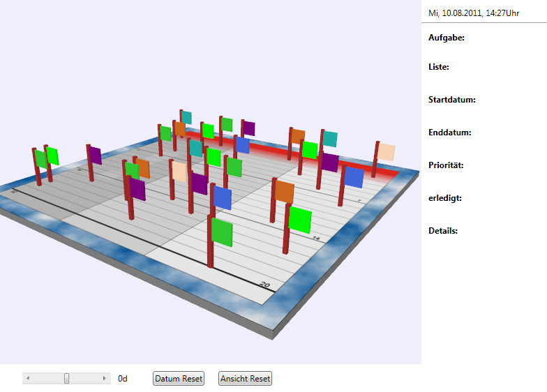Click the Datum Reset button
547x392 pixels.
click(179, 379)
